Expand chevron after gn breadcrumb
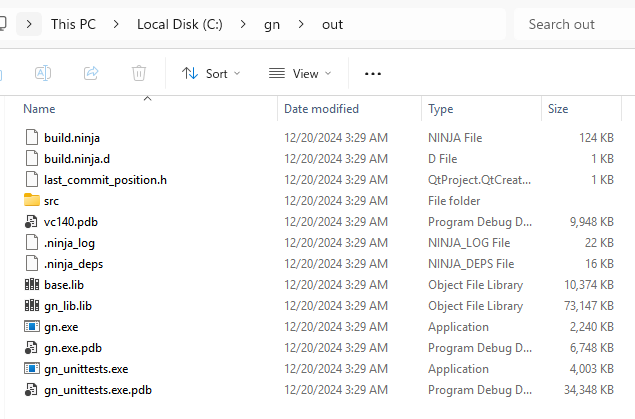 [301, 24]
